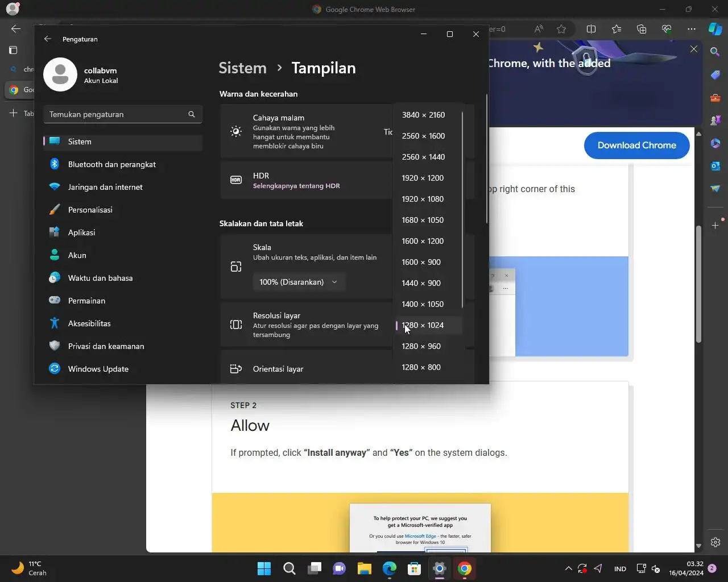The image size is (728, 582).
Task: Open Selengkapnya tentang HDR link
Action: coord(296,186)
